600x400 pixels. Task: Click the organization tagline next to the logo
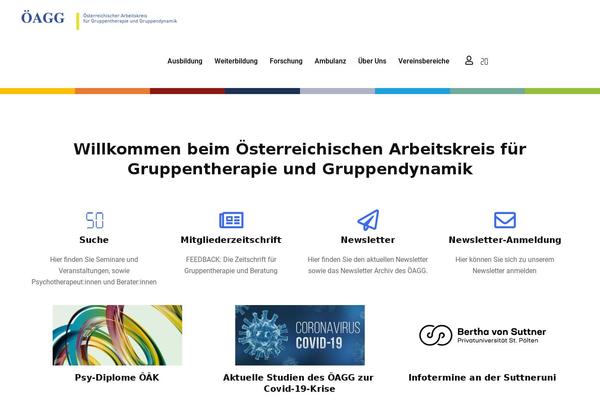130,18
